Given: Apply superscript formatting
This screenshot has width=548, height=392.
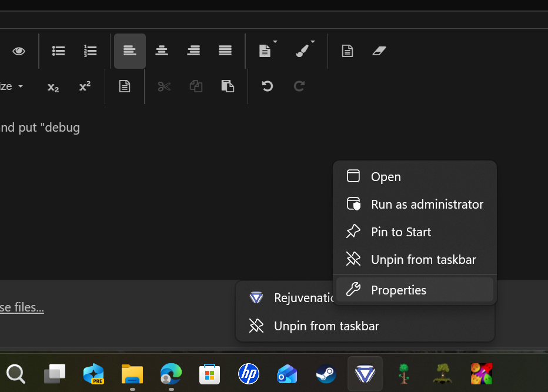Looking at the screenshot, I should pyautogui.click(x=85, y=86).
